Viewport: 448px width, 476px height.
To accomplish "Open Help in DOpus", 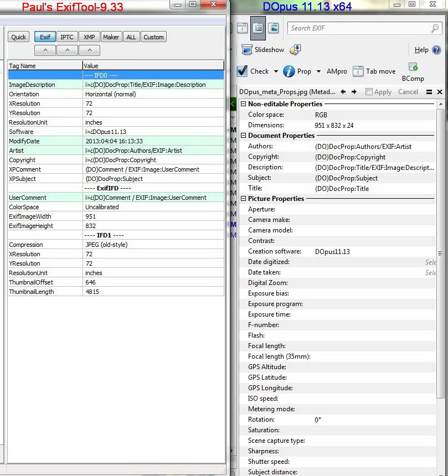I will coord(423,50).
